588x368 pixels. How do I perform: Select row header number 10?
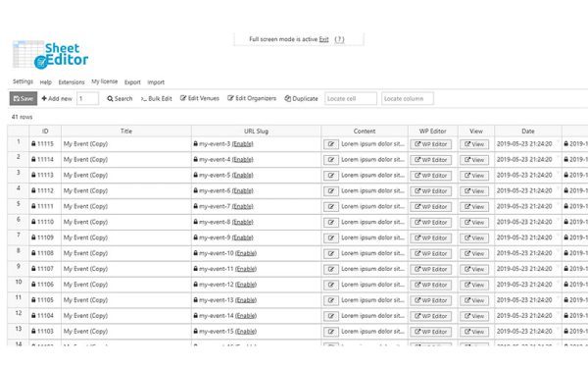click(19, 285)
